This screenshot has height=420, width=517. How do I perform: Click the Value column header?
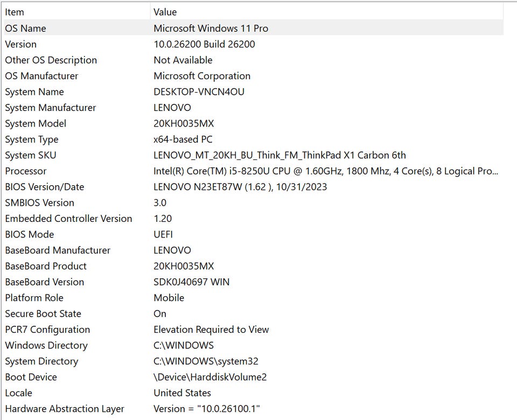(165, 12)
